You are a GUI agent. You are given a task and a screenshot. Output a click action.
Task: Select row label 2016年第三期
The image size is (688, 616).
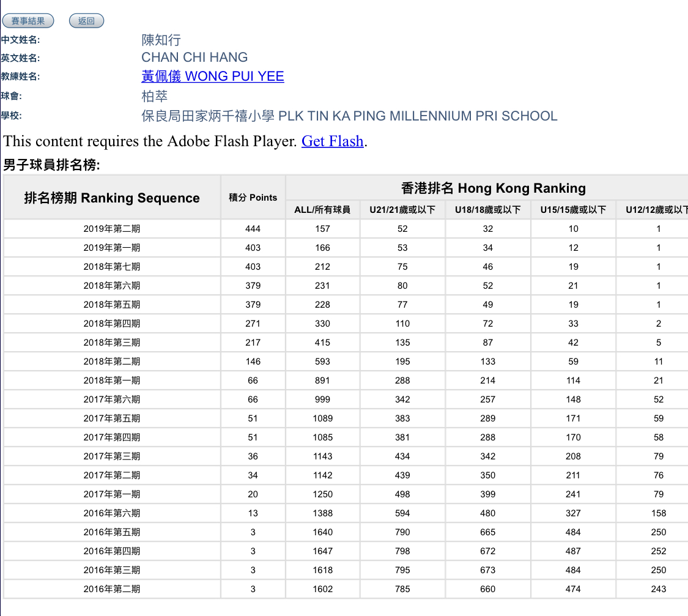click(x=112, y=570)
